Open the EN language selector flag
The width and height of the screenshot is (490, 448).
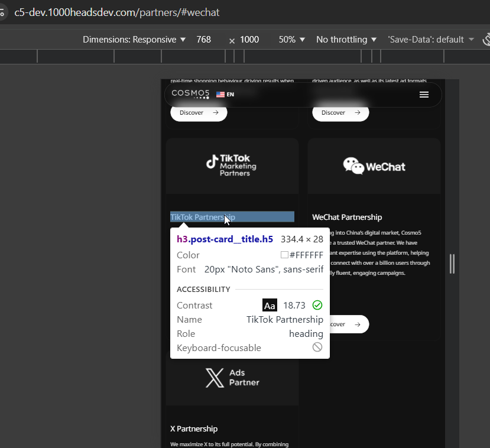225,95
